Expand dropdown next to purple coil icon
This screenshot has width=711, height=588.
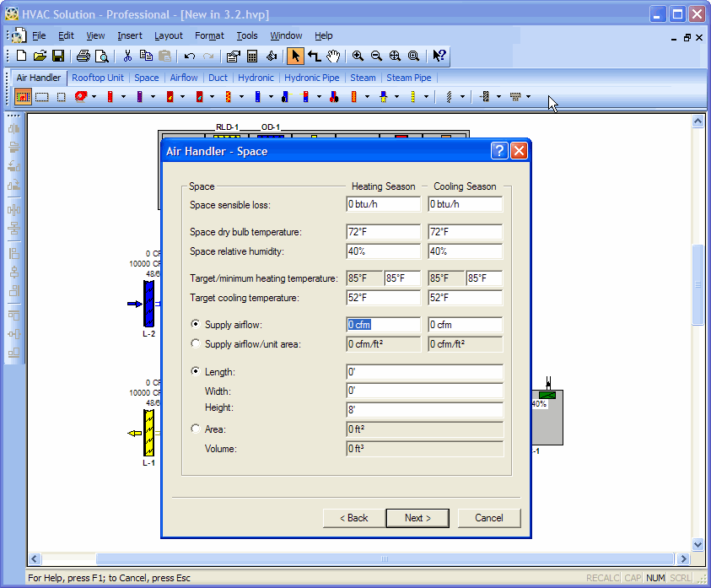click(153, 97)
